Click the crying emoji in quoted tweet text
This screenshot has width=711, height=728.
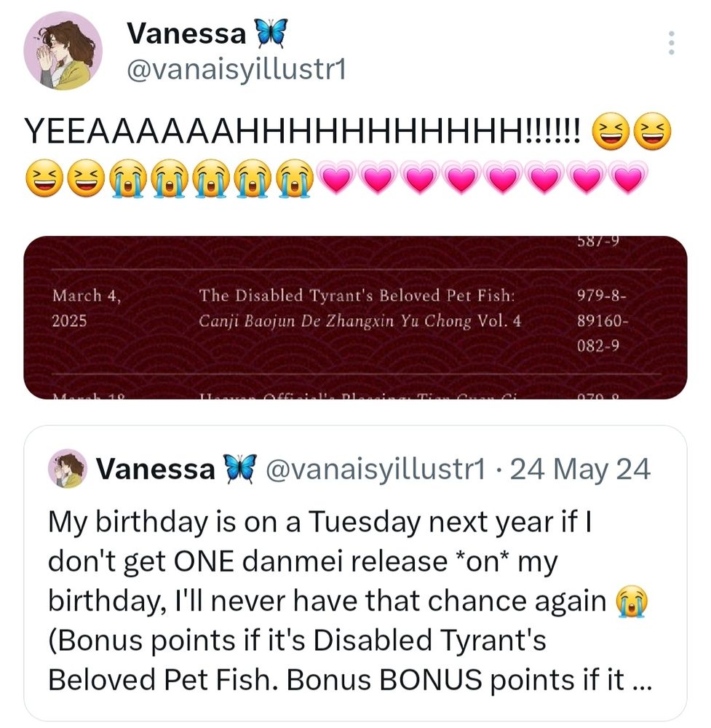click(x=631, y=602)
